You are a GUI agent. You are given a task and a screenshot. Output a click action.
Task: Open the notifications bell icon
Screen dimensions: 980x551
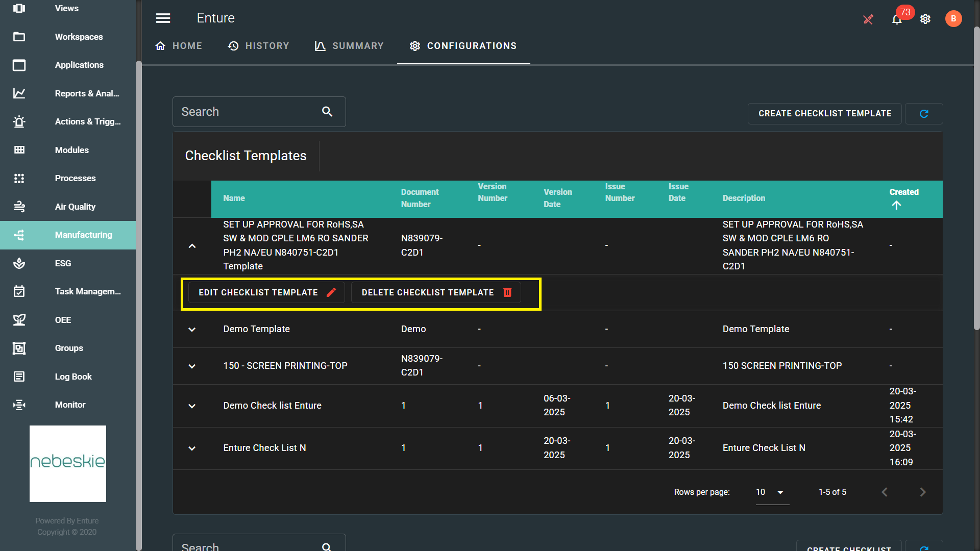(x=896, y=19)
